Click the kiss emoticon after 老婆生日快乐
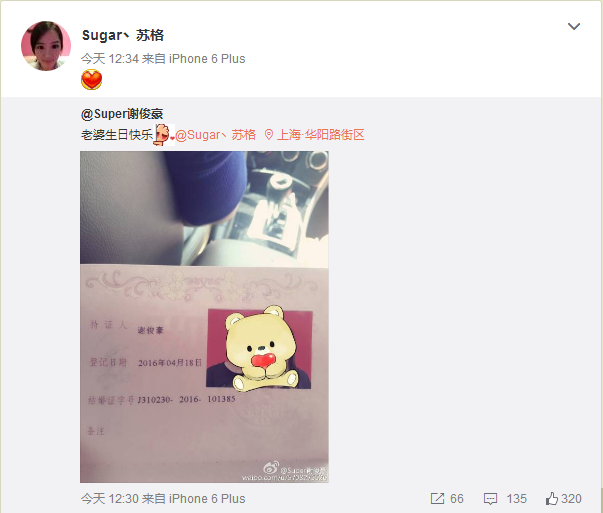 pyautogui.click(x=163, y=135)
